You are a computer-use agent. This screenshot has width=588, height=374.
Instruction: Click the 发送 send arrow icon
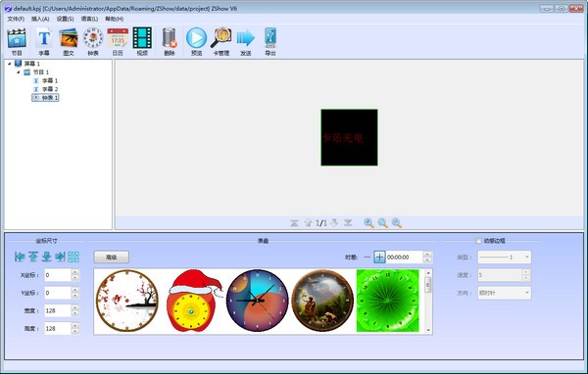246,41
